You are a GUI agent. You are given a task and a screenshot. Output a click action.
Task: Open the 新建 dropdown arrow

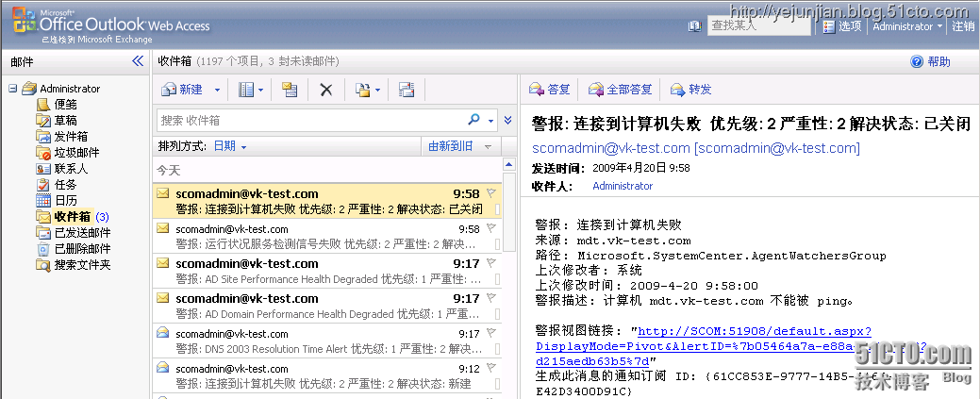pyautogui.click(x=217, y=90)
